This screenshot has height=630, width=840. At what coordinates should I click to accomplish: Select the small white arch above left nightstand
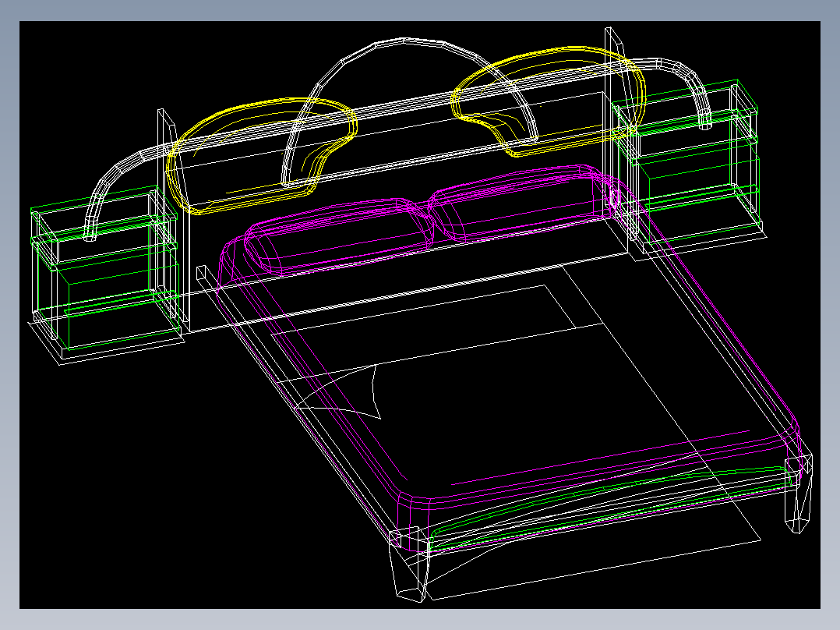click(127, 192)
